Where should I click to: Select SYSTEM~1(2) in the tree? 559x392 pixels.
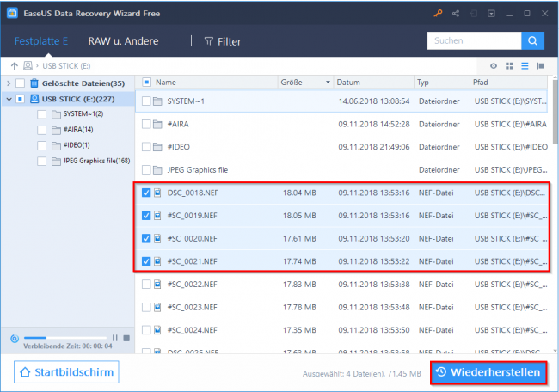83,113
